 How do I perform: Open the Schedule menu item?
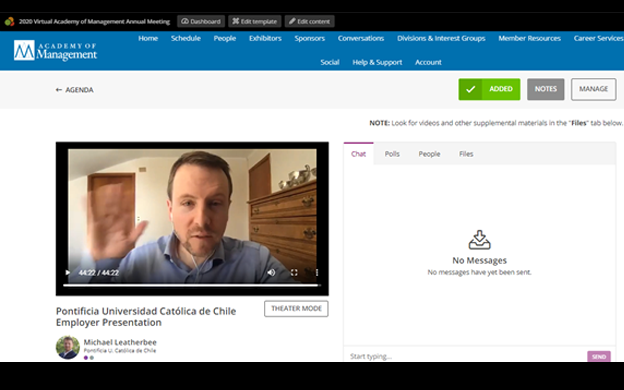pyautogui.click(x=186, y=38)
